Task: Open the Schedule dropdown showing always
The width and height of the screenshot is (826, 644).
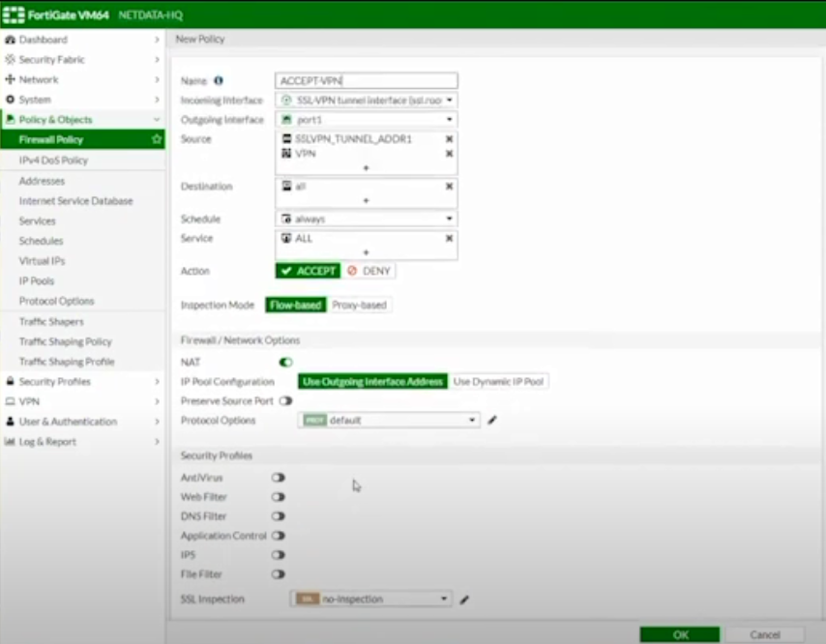Action: 367,220
